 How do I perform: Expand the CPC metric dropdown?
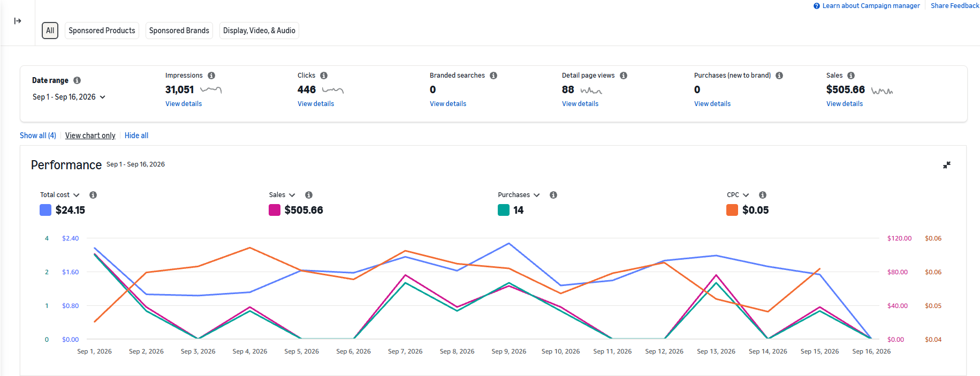(738, 195)
